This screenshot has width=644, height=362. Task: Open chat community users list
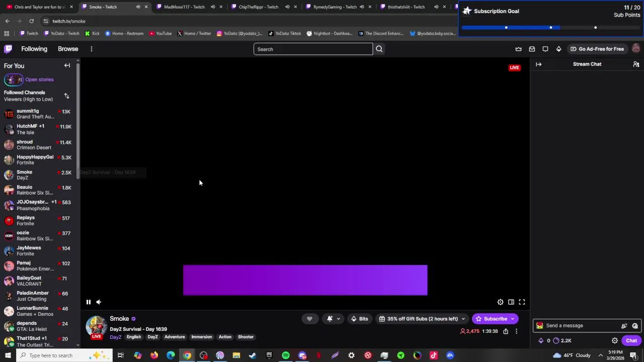tap(636, 64)
